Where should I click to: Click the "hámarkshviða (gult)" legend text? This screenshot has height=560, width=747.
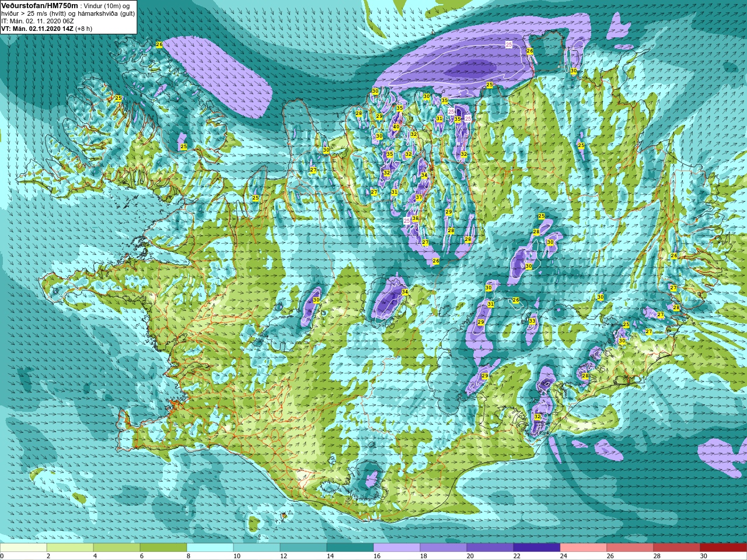pos(106,13)
